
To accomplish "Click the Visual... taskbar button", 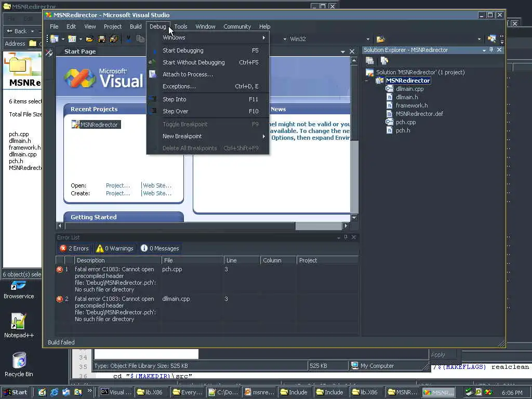I will click(116, 392).
